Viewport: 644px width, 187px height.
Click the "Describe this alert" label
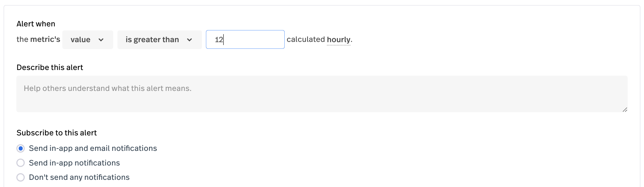click(50, 67)
